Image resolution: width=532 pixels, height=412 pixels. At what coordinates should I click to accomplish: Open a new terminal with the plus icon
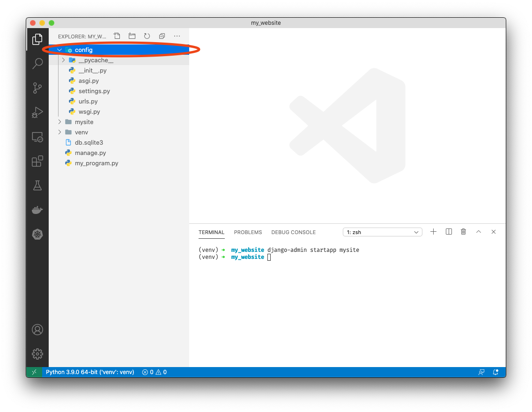[433, 231]
